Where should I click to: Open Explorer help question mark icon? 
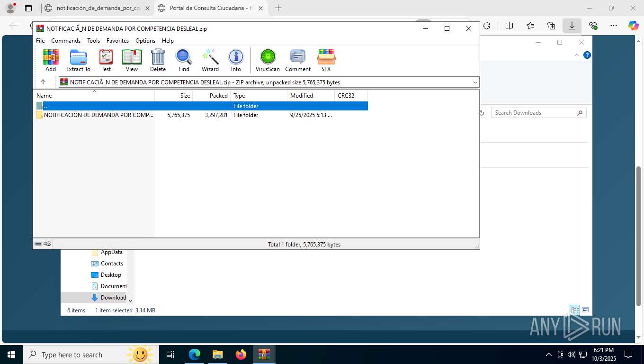(587, 55)
